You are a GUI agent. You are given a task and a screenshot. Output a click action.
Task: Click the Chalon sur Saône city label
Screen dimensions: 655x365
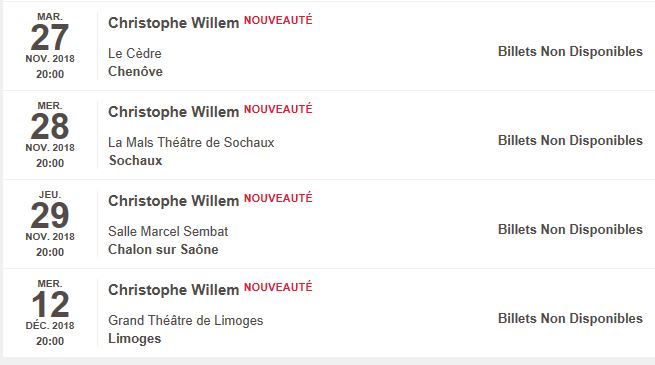coord(163,249)
